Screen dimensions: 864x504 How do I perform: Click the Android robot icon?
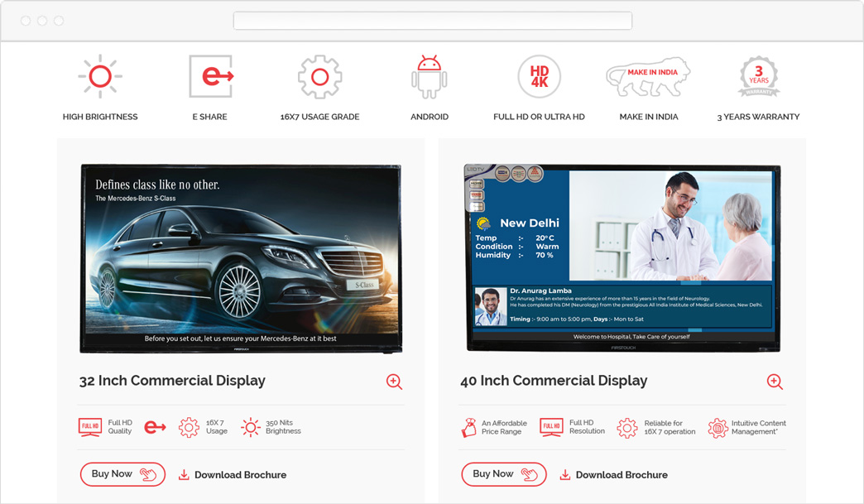[x=430, y=77]
